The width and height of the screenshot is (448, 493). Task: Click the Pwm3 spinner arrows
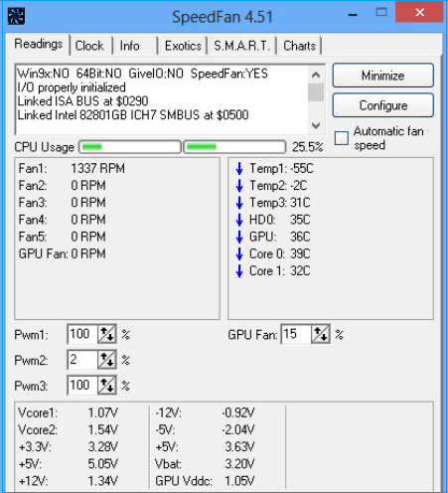(107, 385)
